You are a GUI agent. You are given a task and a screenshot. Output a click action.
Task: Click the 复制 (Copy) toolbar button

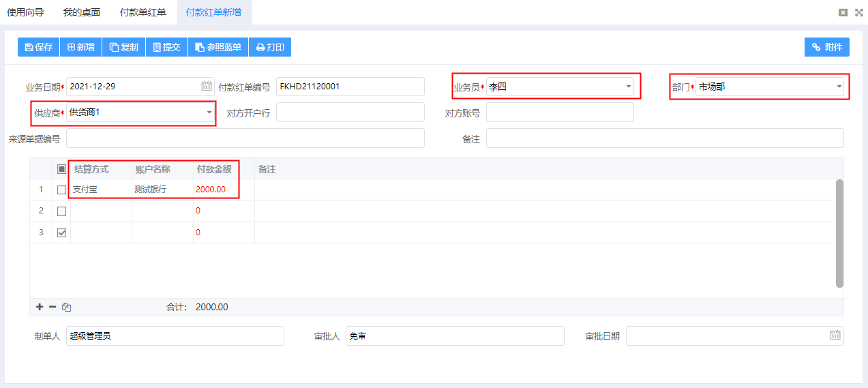[x=124, y=47]
